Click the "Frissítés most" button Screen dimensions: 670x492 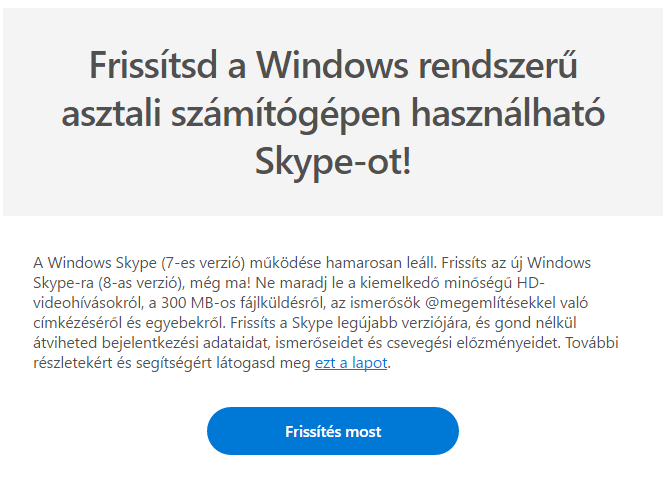[x=332, y=432]
